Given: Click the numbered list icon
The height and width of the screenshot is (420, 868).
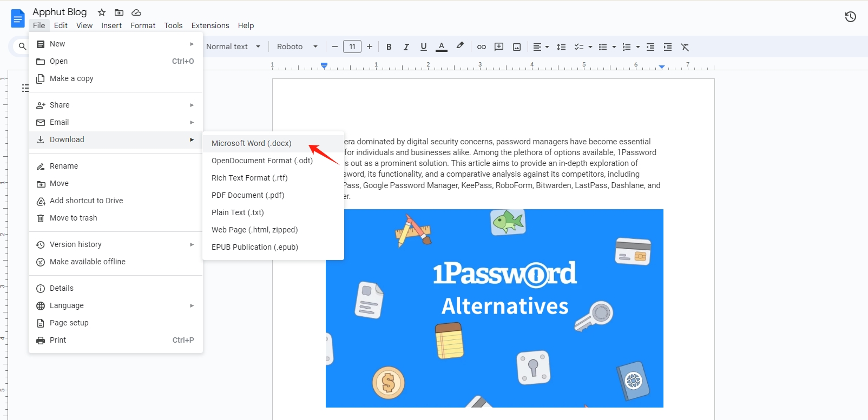Looking at the screenshot, I should click(627, 47).
